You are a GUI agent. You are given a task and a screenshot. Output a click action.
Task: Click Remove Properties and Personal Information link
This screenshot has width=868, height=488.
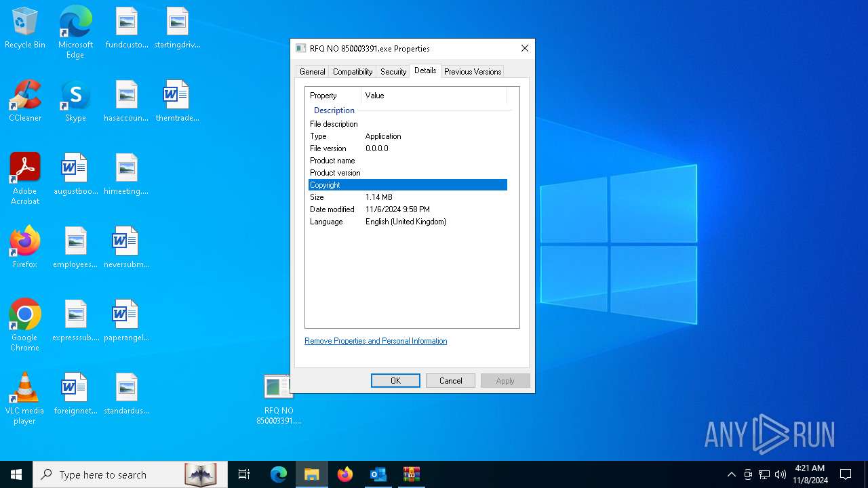(376, 341)
